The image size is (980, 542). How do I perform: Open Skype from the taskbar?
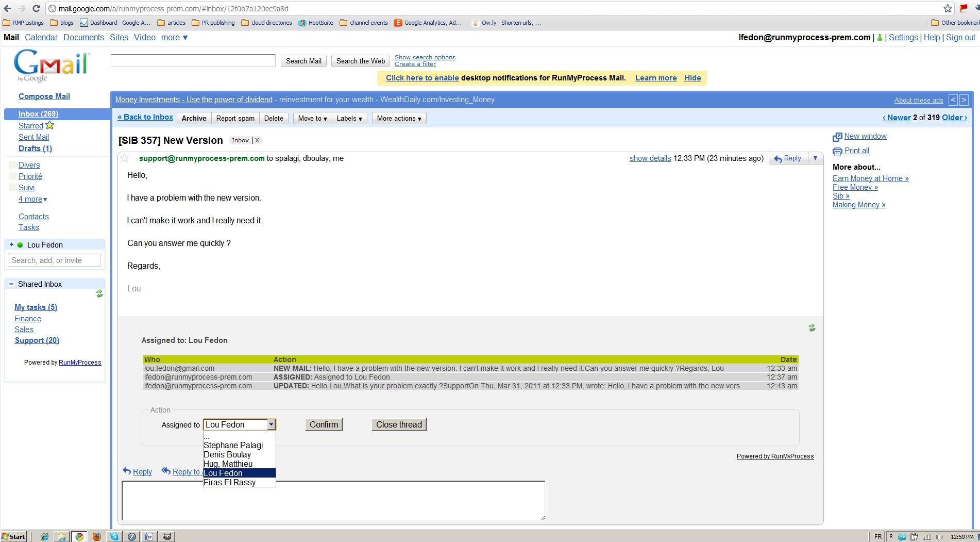[x=114, y=536]
